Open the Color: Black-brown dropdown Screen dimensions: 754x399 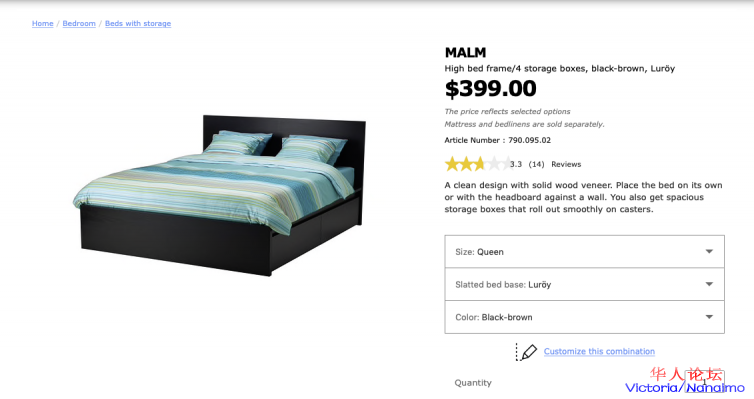pos(584,317)
